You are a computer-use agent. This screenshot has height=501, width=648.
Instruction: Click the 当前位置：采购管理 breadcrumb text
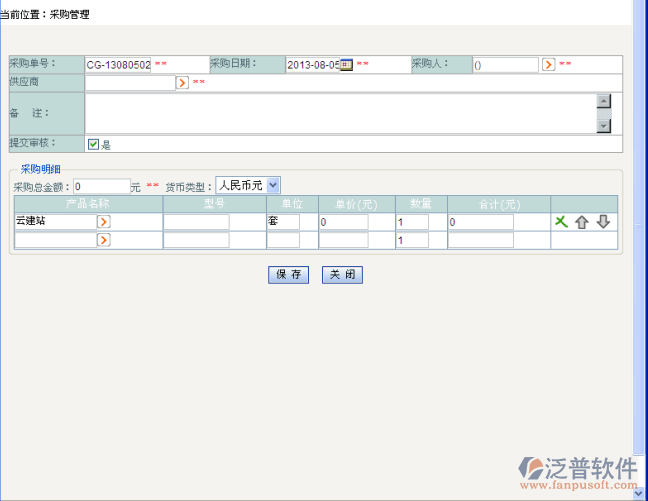click(x=45, y=14)
